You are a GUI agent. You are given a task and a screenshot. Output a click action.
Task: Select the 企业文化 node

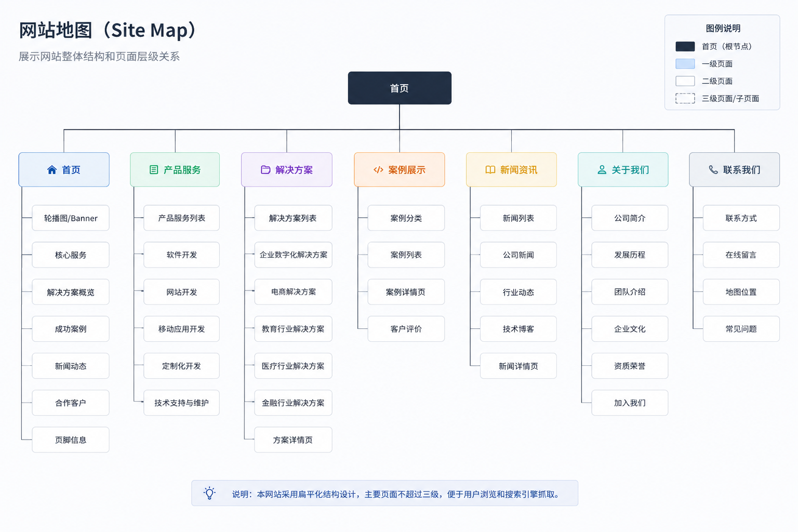[x=630, y=329]
